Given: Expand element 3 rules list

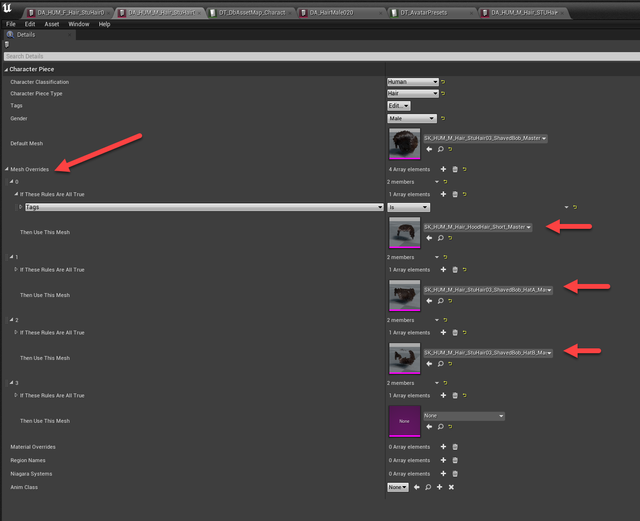Looking at the screenshot, I should click(x=16, y=395).
